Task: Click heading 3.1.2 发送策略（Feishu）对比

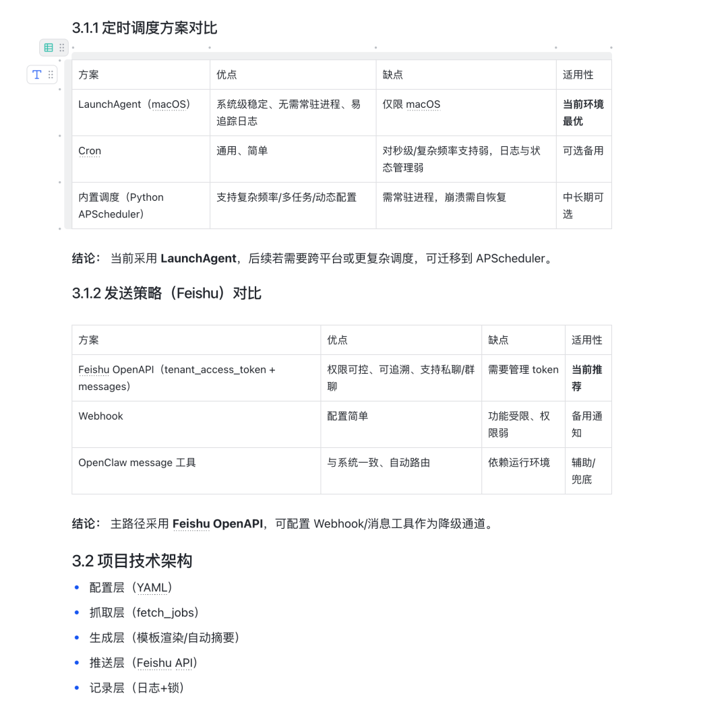Action: click(166, 293)
